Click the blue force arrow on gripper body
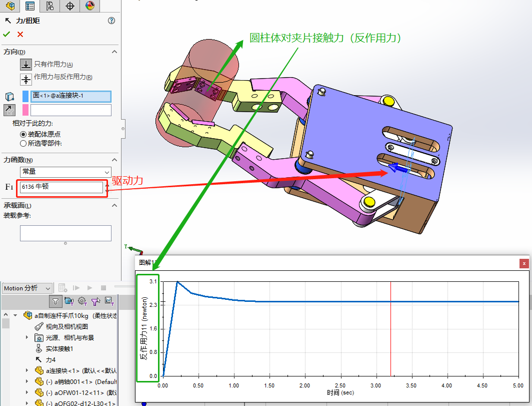Viewport: 532px width, 406px height. click(398, 168)
